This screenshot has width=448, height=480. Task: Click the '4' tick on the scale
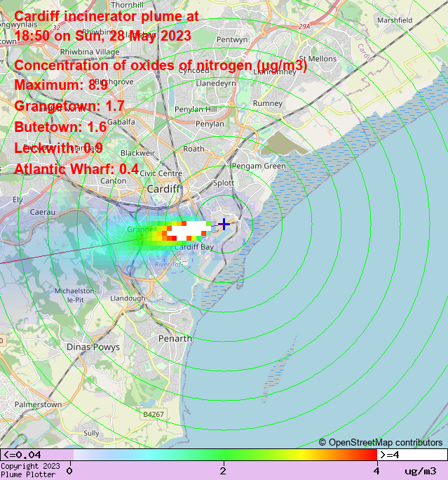click(x=376, y=470)
